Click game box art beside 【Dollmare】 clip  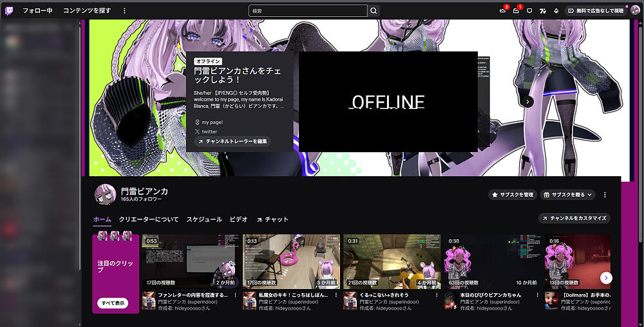click(x=551, y=301)
